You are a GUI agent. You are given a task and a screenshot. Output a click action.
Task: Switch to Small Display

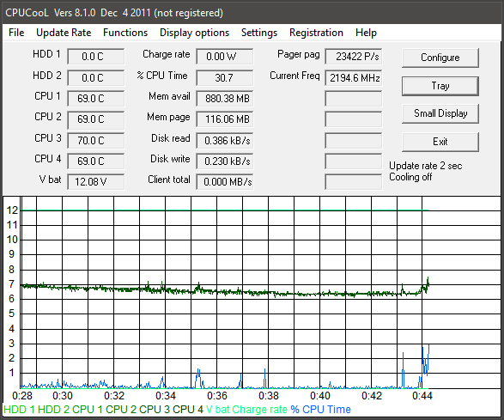440,113
